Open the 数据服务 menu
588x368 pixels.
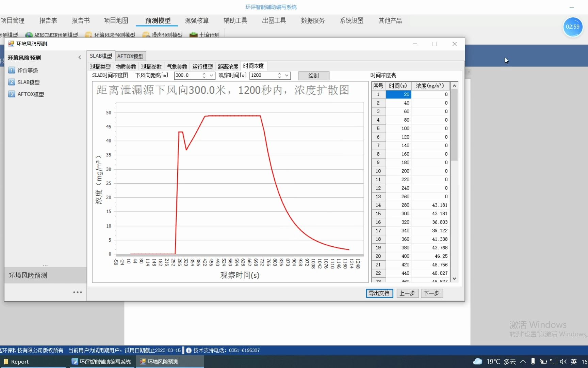pyautogui.click(x=312, y=20)
